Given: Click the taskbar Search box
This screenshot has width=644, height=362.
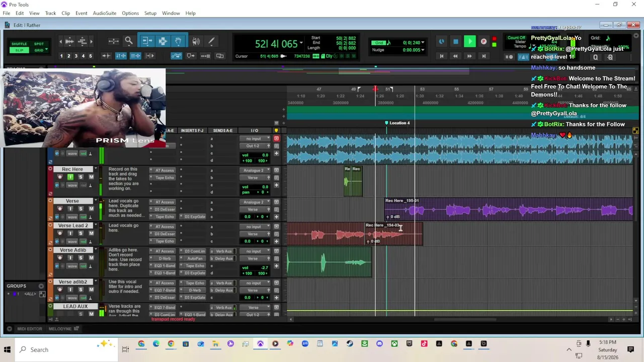Looking at the screenshot, I should point(65,349).
